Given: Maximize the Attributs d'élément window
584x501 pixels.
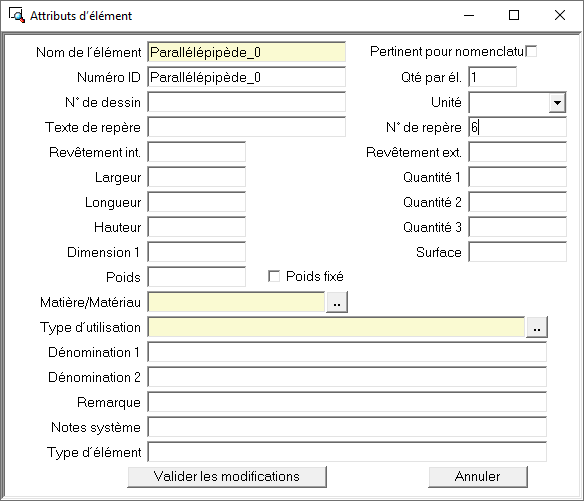Looking at the screenshot, I should point(514,15).
